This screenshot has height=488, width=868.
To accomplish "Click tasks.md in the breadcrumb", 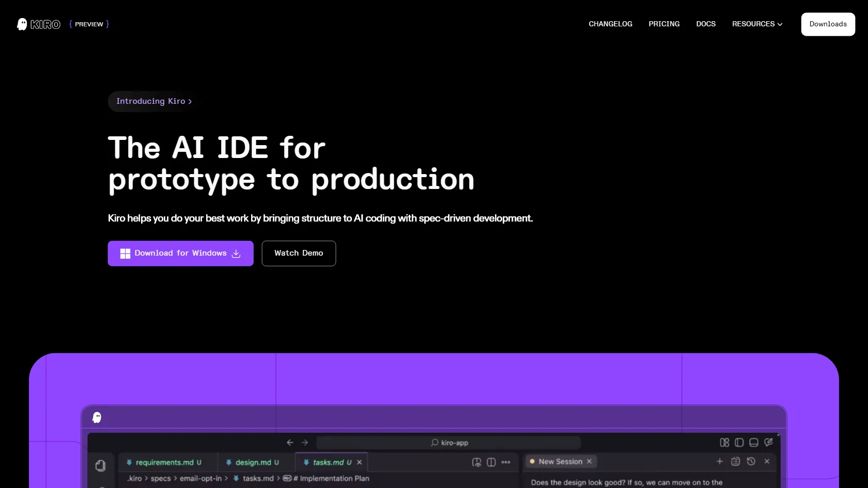I will point(253,479).
